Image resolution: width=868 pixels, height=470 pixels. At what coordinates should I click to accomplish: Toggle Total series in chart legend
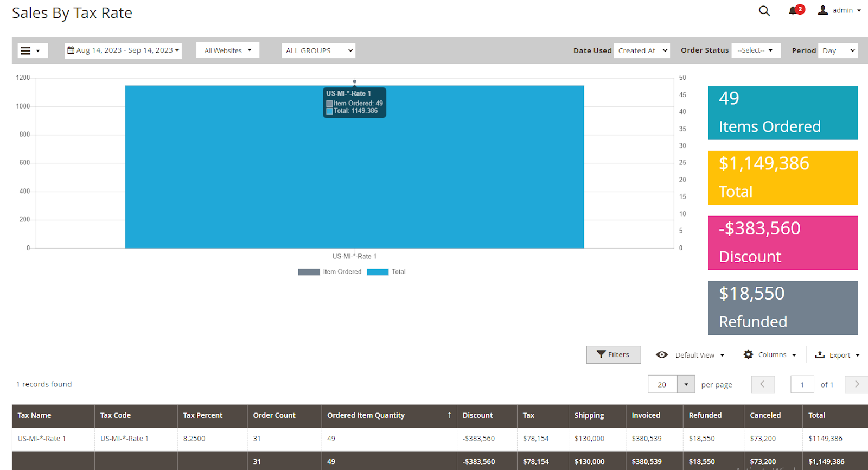[386, 272]
